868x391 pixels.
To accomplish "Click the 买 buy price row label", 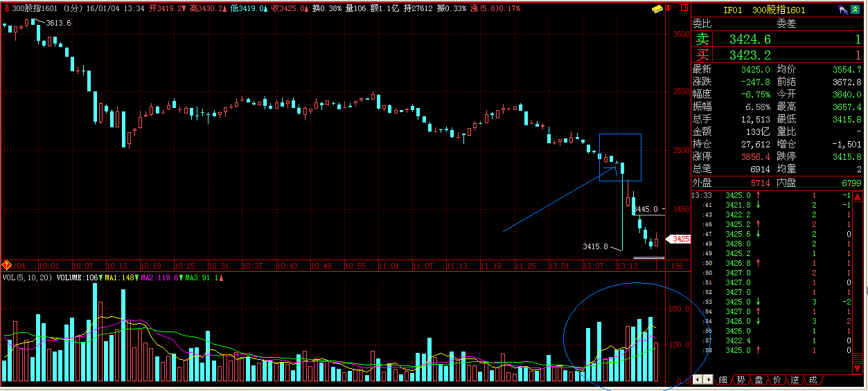I will pyautogui.click(x=703, y=55).
